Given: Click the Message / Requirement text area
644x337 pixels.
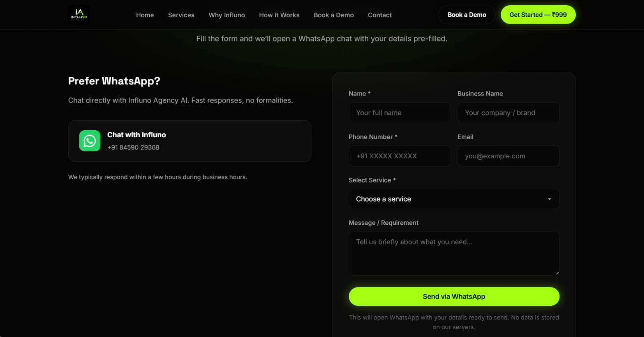Looking at the screenshot, I should tap(454, 253).
